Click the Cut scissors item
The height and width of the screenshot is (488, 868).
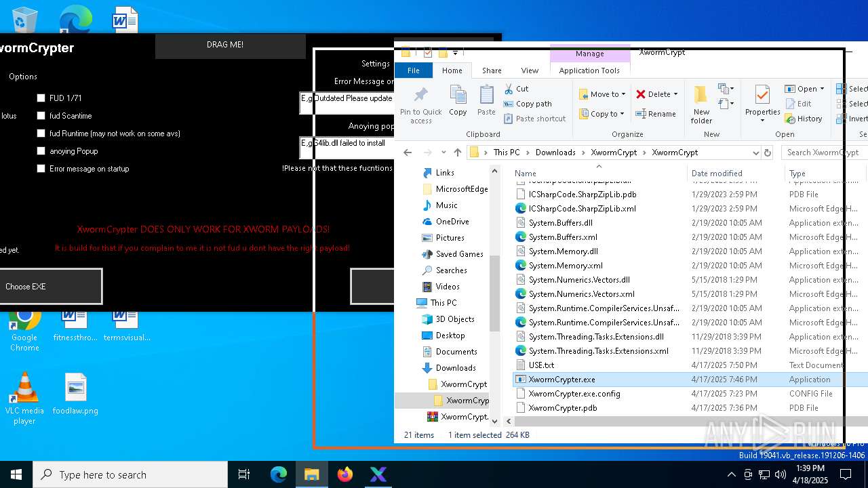click(x=516, y=89)
